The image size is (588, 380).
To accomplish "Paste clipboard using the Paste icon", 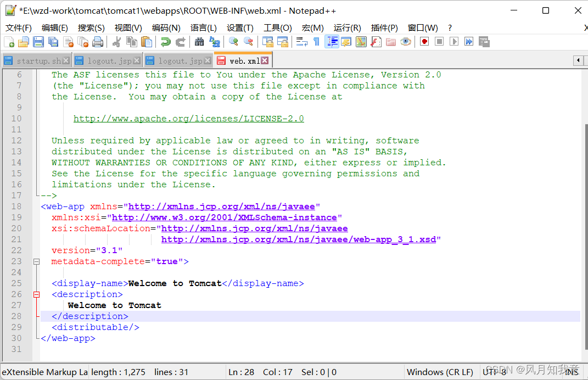I will point(147,42).
